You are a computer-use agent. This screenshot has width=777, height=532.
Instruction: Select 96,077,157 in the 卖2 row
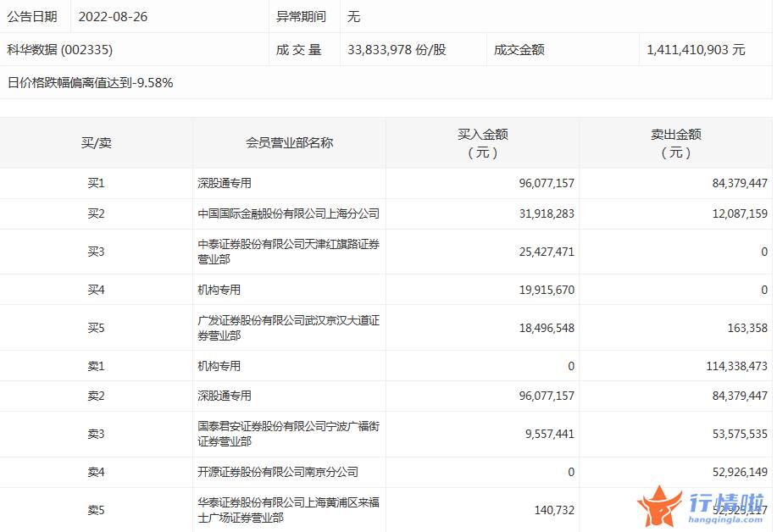(x=547, y=396)
